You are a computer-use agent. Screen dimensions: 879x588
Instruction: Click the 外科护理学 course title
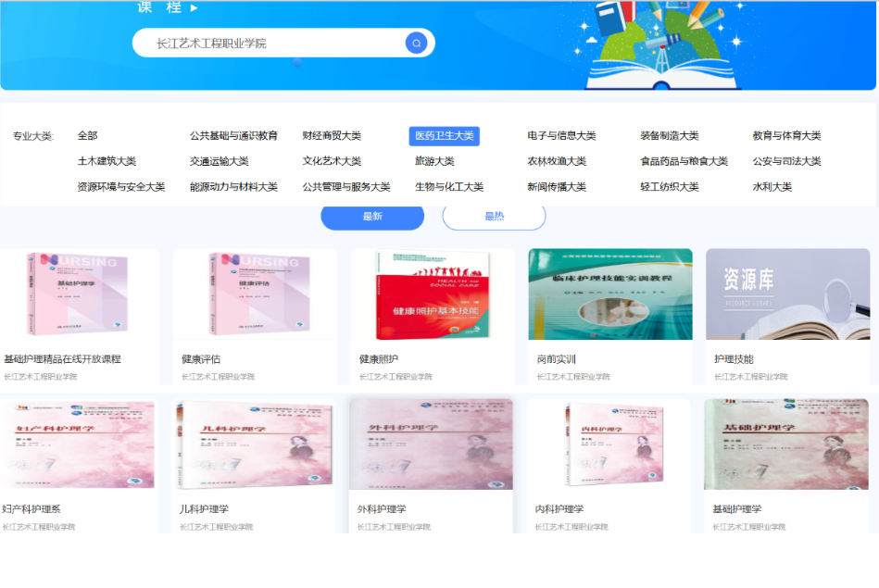[382, 509]
